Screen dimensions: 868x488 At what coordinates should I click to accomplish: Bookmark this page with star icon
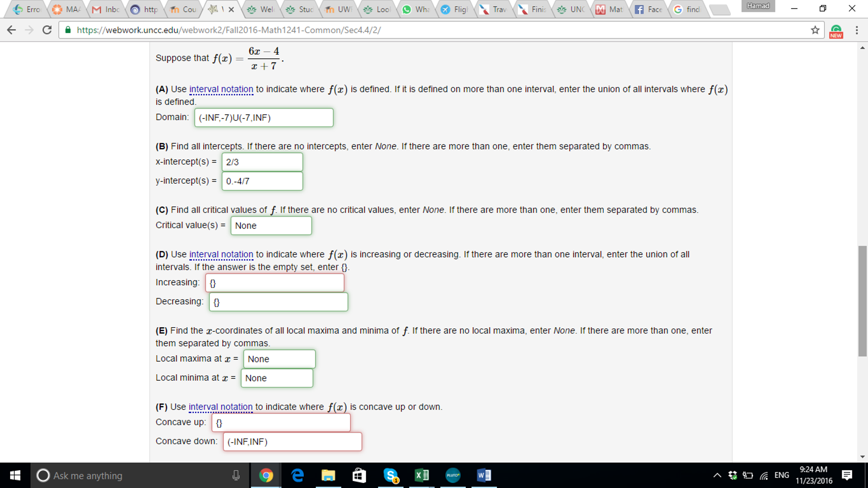click(x=815, y=30)
